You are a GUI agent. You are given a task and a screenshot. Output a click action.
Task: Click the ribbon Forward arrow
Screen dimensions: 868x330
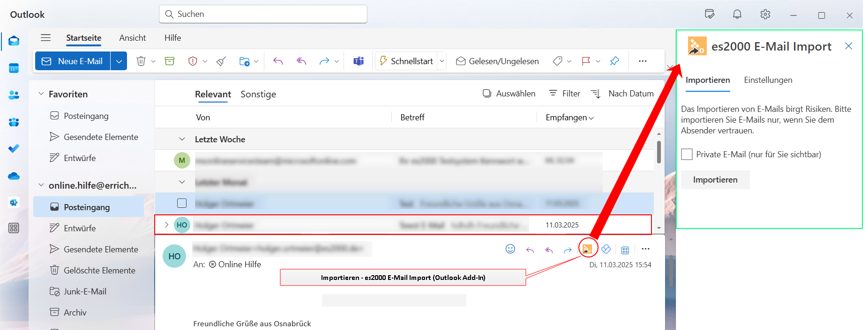tap(324, 61)
